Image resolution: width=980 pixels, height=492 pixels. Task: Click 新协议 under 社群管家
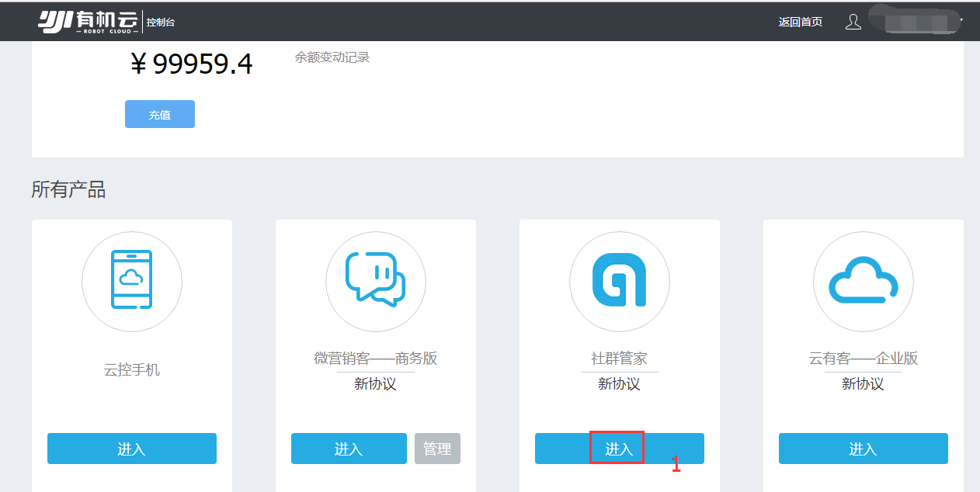tap(620, 383)
